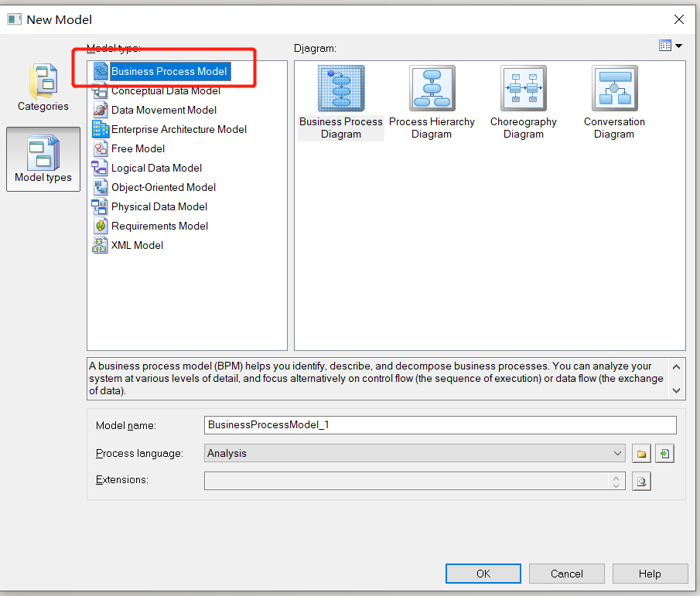Viewport: 700px width, 596px height.
Task: Click the description box scroll down arrow
Action: point(676,391)
